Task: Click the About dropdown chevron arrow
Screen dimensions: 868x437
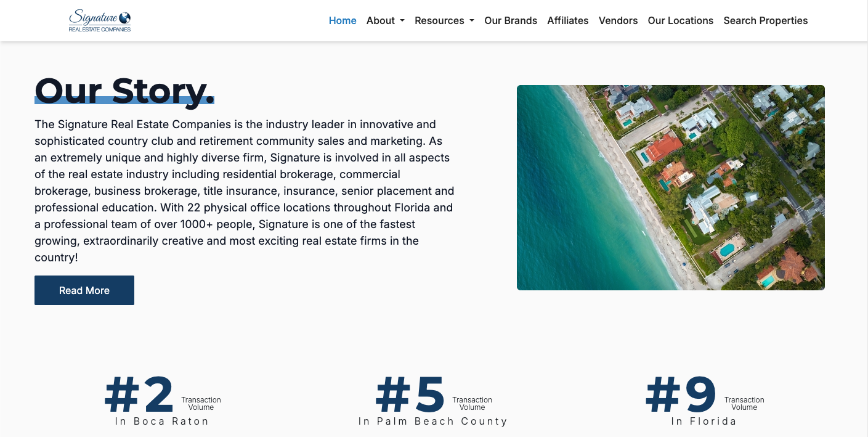Action: [403, 21]
